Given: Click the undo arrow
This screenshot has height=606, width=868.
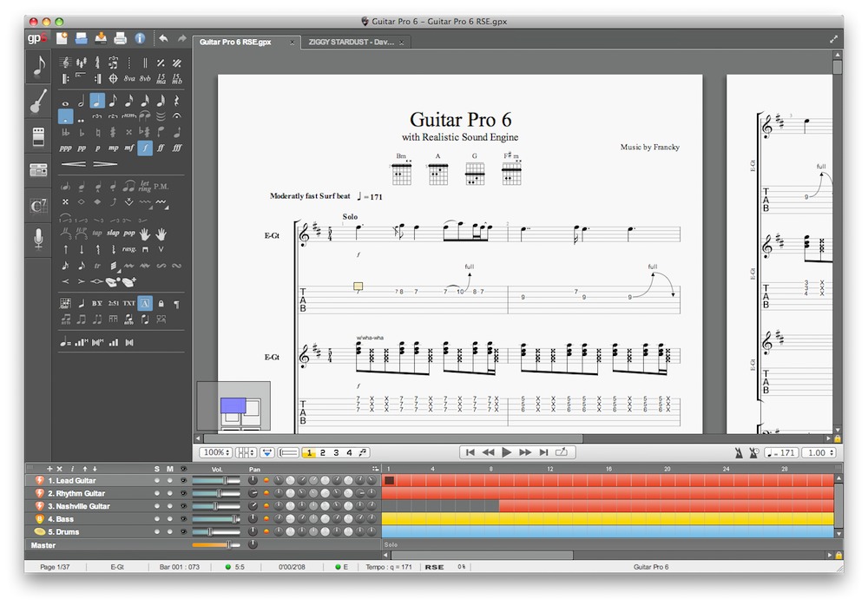Looking at the screenshot, I should coord(163,38).
